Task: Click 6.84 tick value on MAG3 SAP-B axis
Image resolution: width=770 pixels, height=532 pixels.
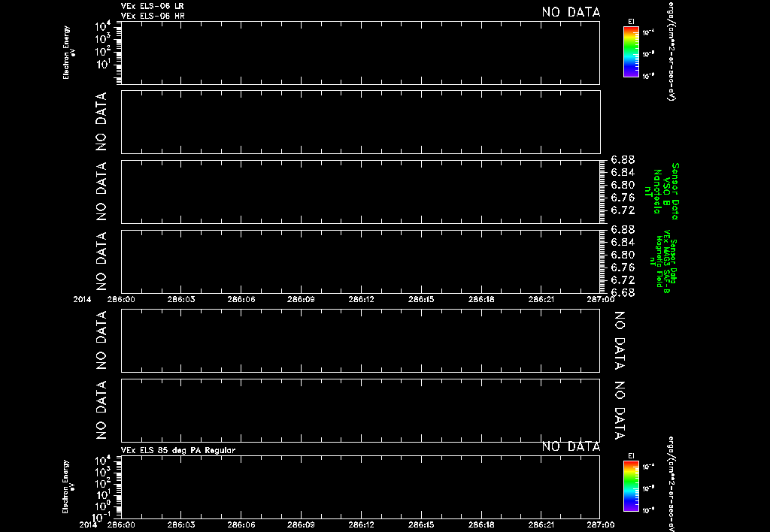Action: click(x=623, y=243)
